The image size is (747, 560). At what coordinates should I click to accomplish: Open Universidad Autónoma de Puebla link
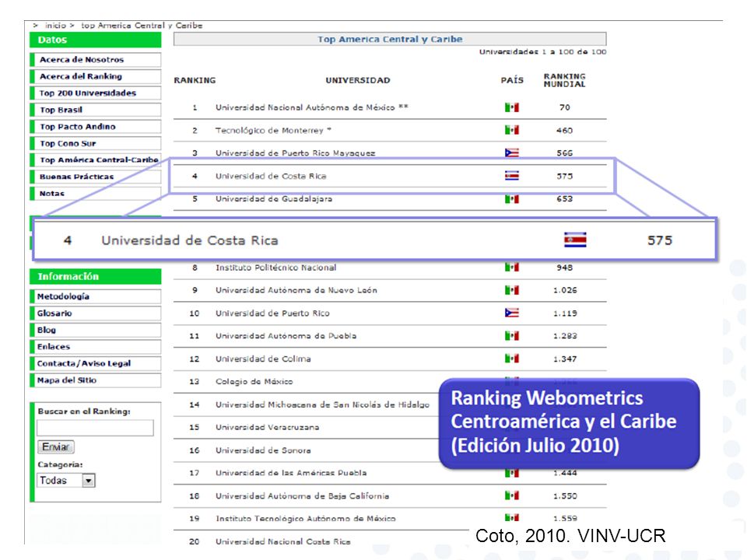(x=286, y=336)
